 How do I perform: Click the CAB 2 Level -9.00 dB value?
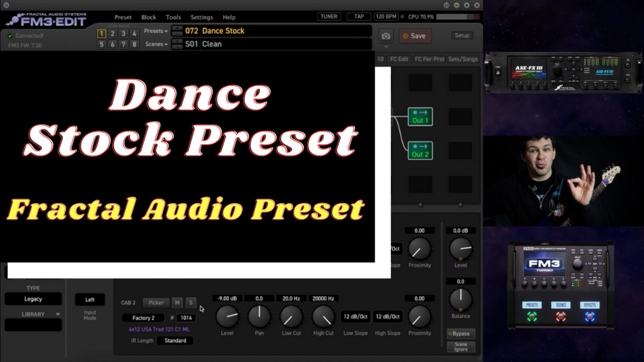[227, 299]
